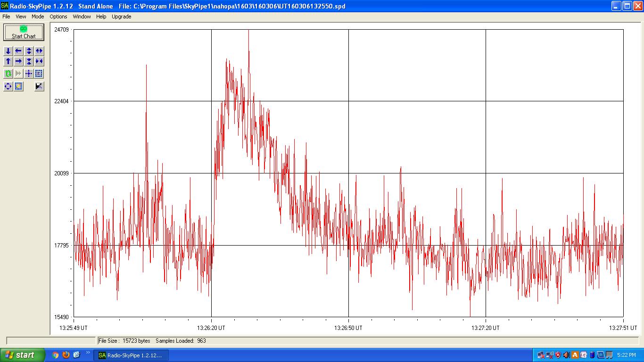Click the Start Chart button
This screenshot has width=644, height=362.
24,33
